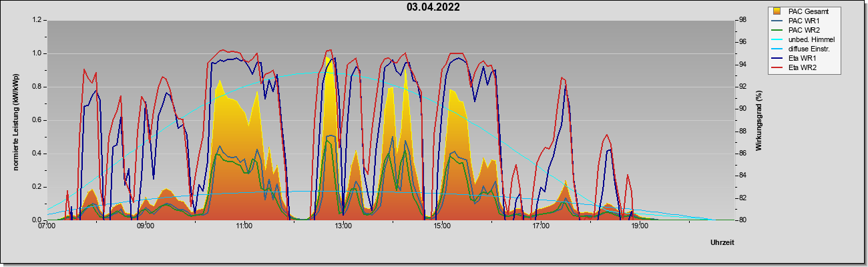
Task: Select the PAC WR2 legend entry
Action: point(804,30)
